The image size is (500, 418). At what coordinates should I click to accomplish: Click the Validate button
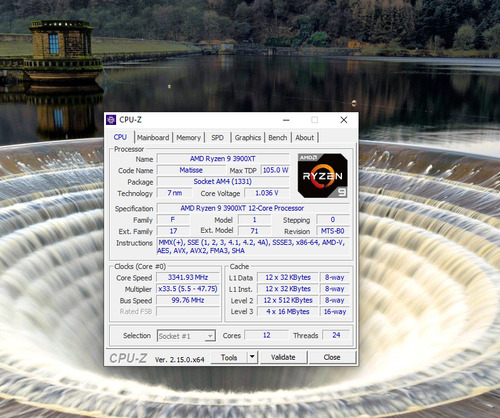pyautogui.click(x=283, y=357)
